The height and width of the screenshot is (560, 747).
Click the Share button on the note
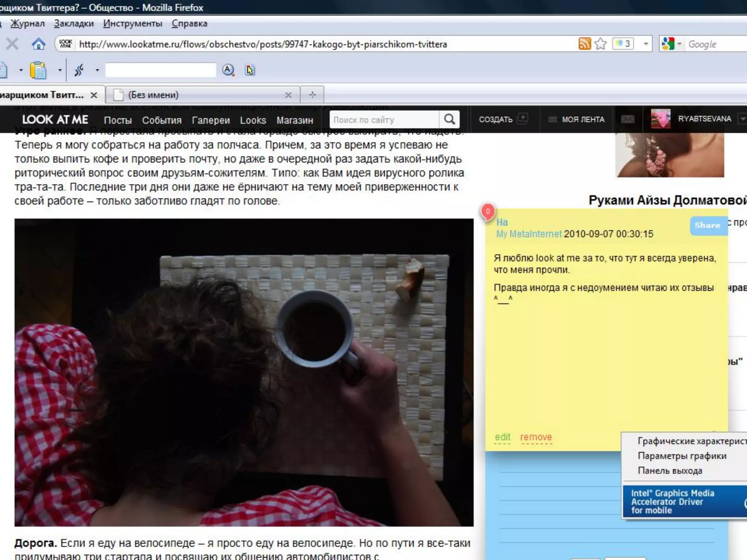coord(707,225)
